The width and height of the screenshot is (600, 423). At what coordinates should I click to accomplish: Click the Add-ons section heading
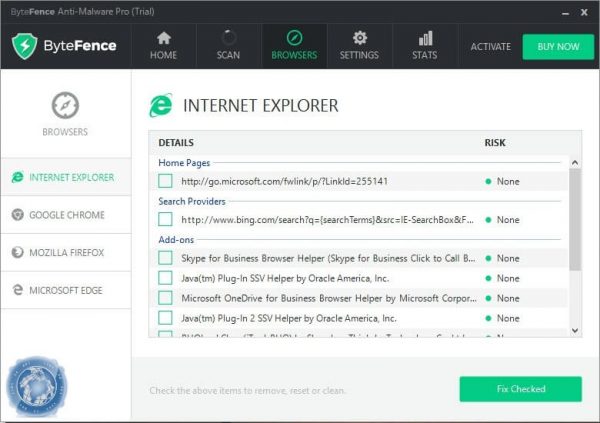pyautogui.click(x=176, y=240)
